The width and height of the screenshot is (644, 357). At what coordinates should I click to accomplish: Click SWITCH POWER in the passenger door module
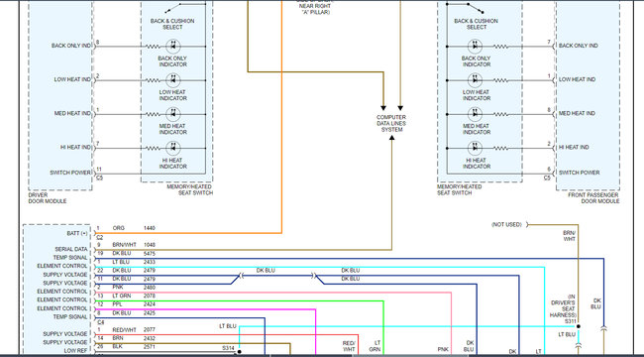(x=580, y=173)
